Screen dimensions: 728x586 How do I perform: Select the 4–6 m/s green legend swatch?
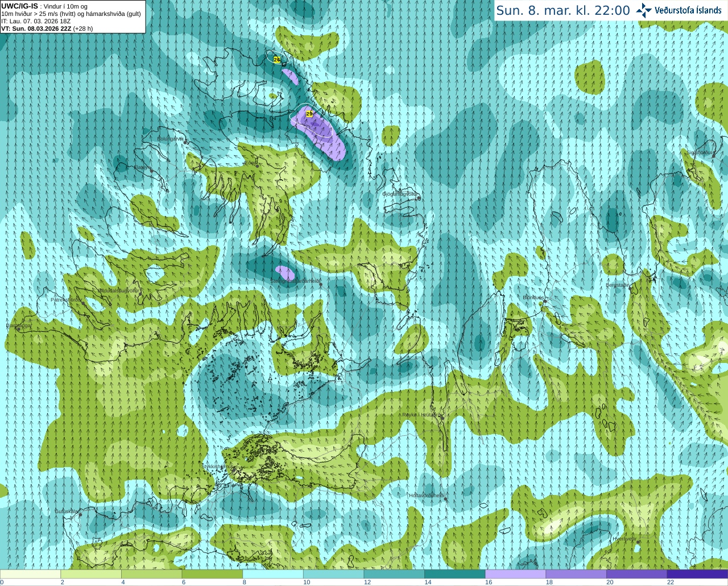(151, 574)
